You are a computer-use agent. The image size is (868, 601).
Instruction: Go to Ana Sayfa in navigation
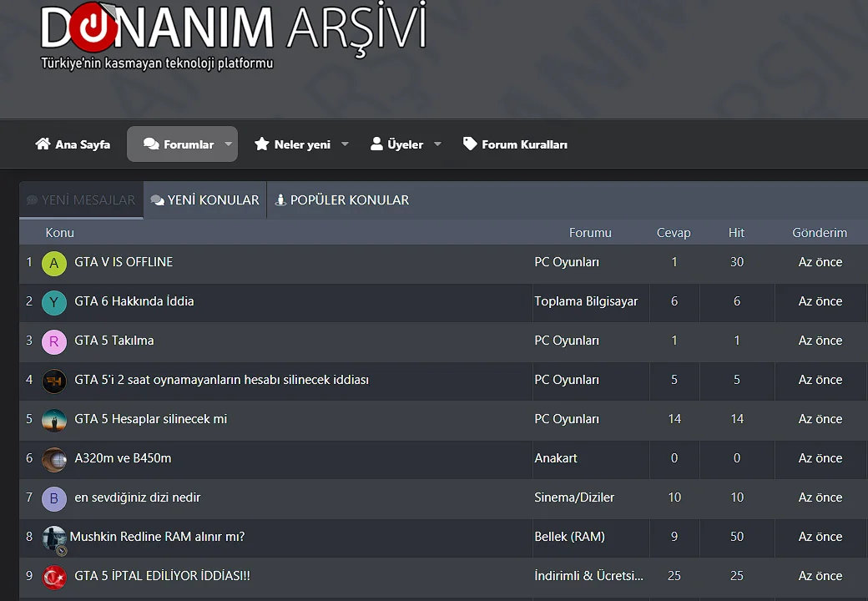(73, 144)
